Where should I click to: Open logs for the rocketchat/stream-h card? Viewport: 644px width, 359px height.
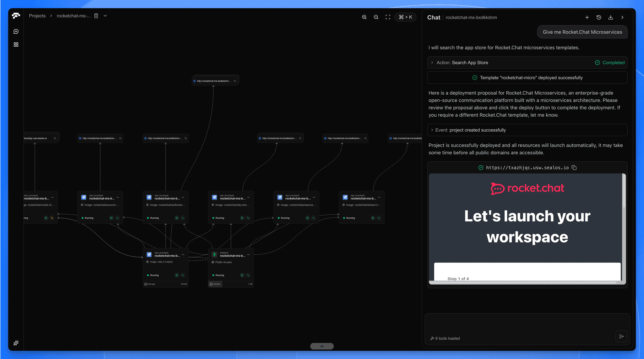[x=373, y=218]
